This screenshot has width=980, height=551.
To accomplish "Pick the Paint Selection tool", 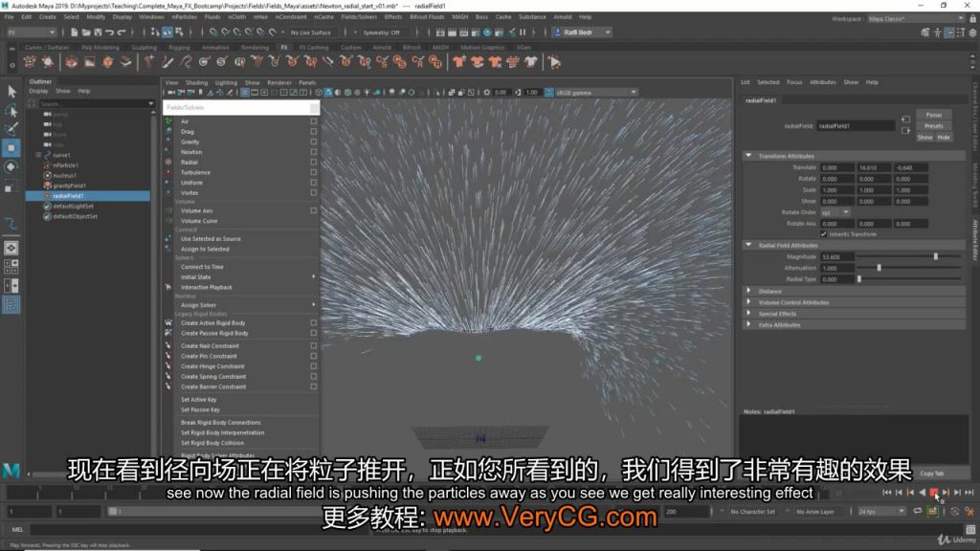I will coord(11,129).
